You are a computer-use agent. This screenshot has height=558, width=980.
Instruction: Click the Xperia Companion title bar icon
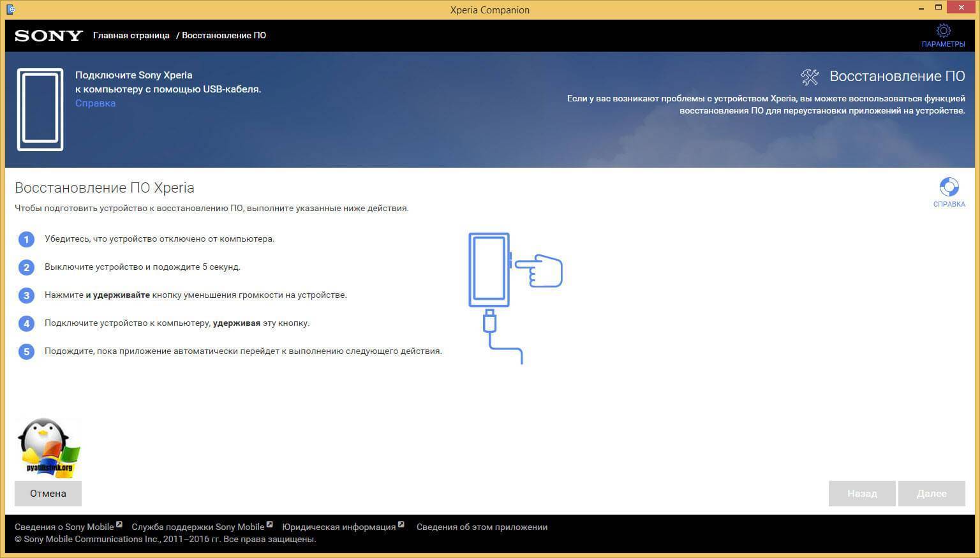point(11,10)
